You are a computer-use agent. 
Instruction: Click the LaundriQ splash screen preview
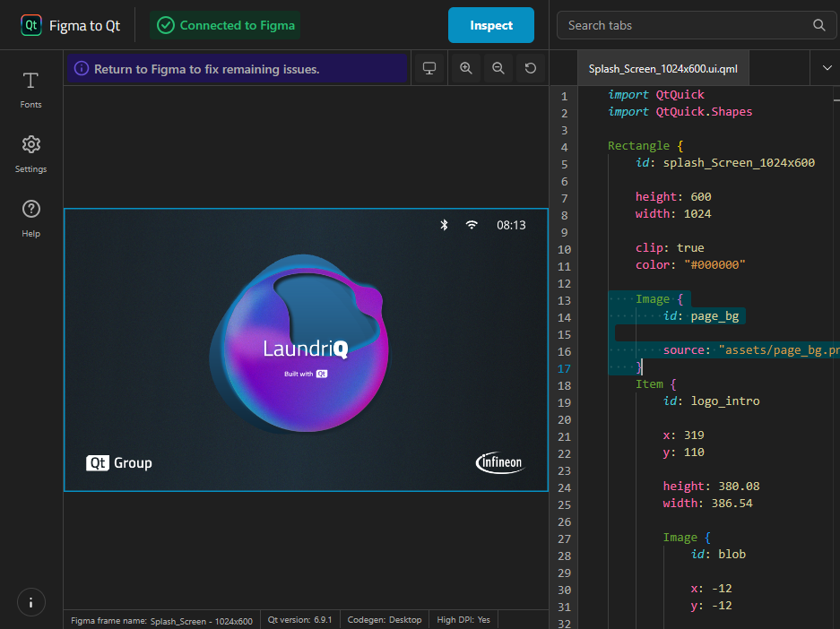306,349
